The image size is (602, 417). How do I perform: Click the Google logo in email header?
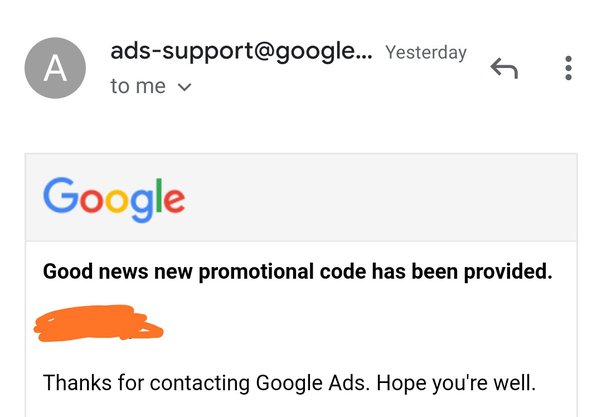114,200
